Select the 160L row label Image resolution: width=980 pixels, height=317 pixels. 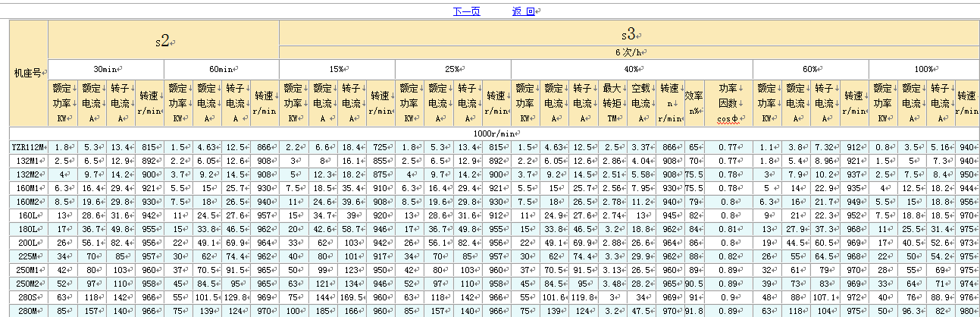29,215
